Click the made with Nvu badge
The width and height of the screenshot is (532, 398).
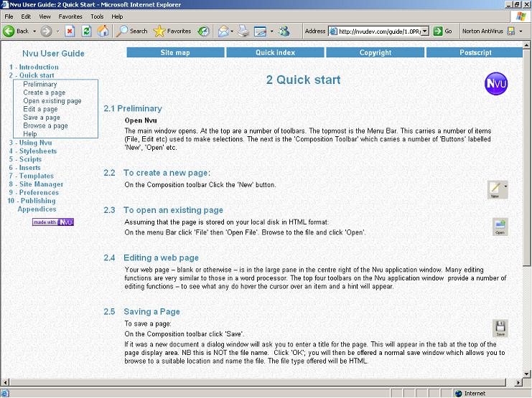[x=53, y=222]
